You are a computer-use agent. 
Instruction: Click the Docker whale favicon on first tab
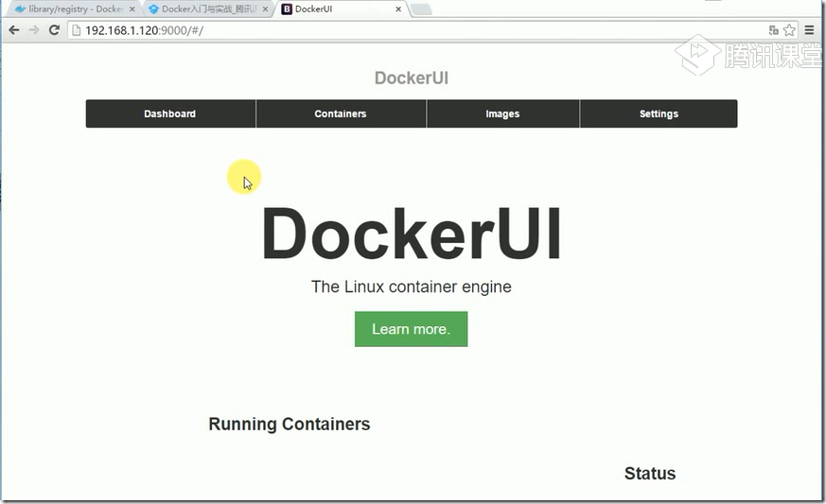coord(20,9)
